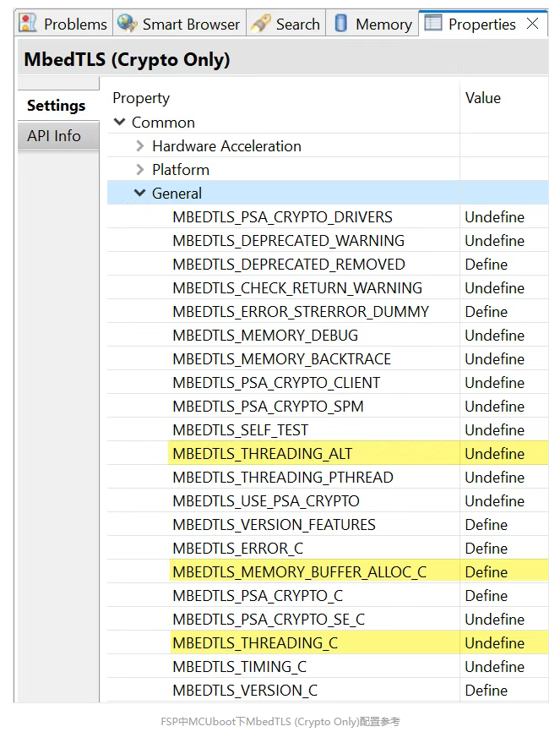Change Define value of MBEDTLS_DEPRECATED_REMOVED
Viewport: 560px width, 743px height.
click(487, 265)
